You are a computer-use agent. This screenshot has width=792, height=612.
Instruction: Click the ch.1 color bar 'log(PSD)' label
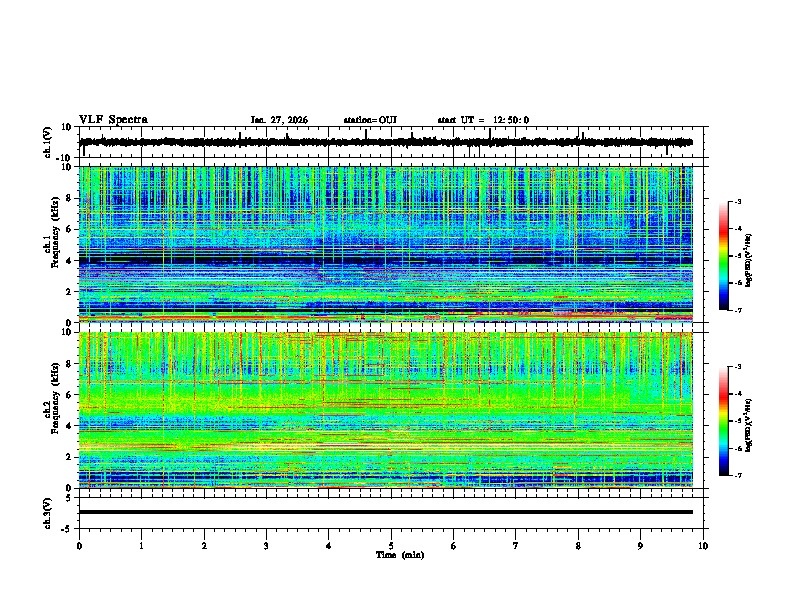coord(749,261)
